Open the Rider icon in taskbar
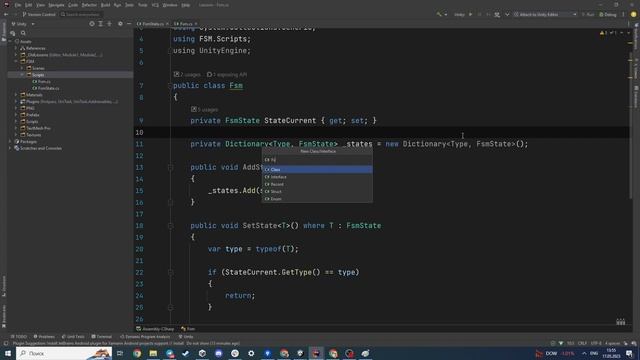Viewport: 640px width, 360px height. (x=316, y=353)
